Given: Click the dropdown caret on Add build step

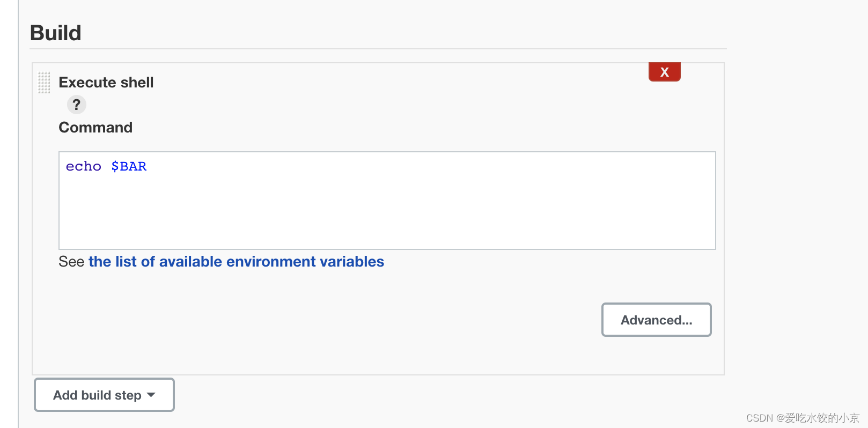Looking at the screenshot, I should [x=151, y=395].
